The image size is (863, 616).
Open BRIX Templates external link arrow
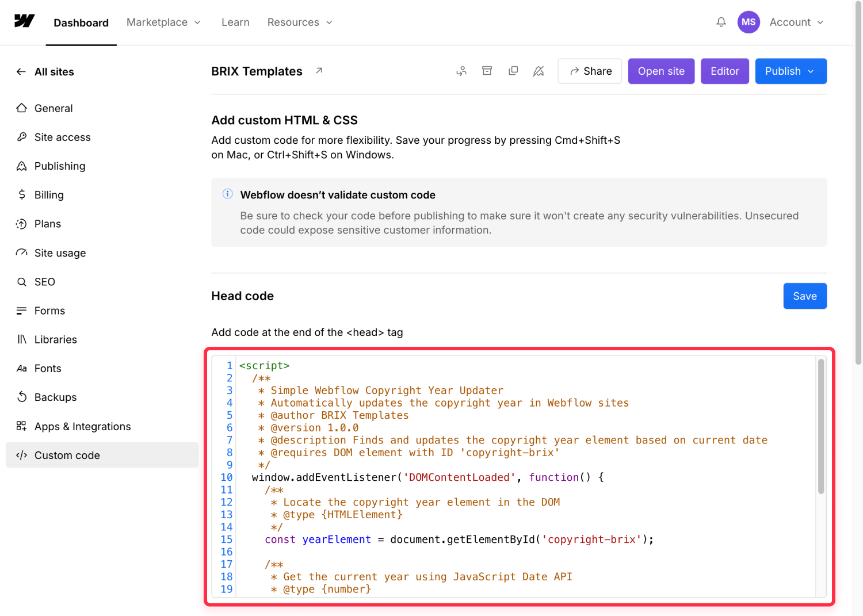pos(319,71)
